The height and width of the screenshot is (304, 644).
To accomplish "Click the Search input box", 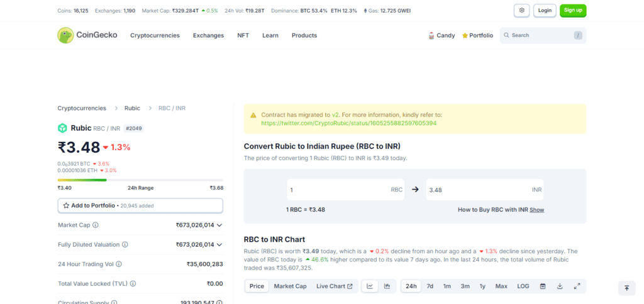I will (543, 35).
